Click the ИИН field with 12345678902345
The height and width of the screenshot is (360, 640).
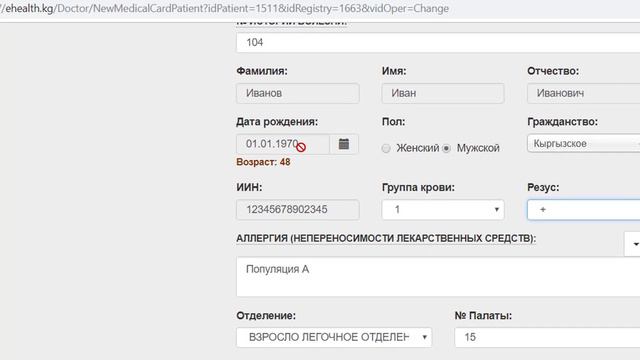click(298, 209)
